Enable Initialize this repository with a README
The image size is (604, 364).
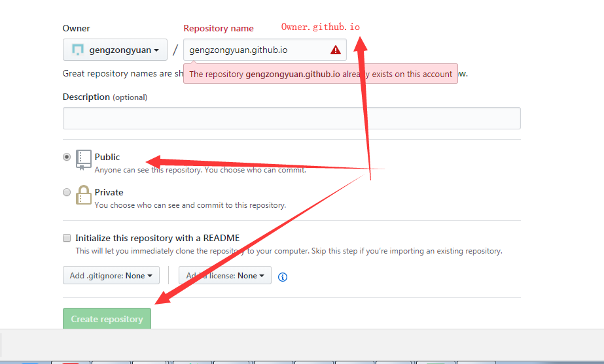pyautogui.click(x=67, y=238)
